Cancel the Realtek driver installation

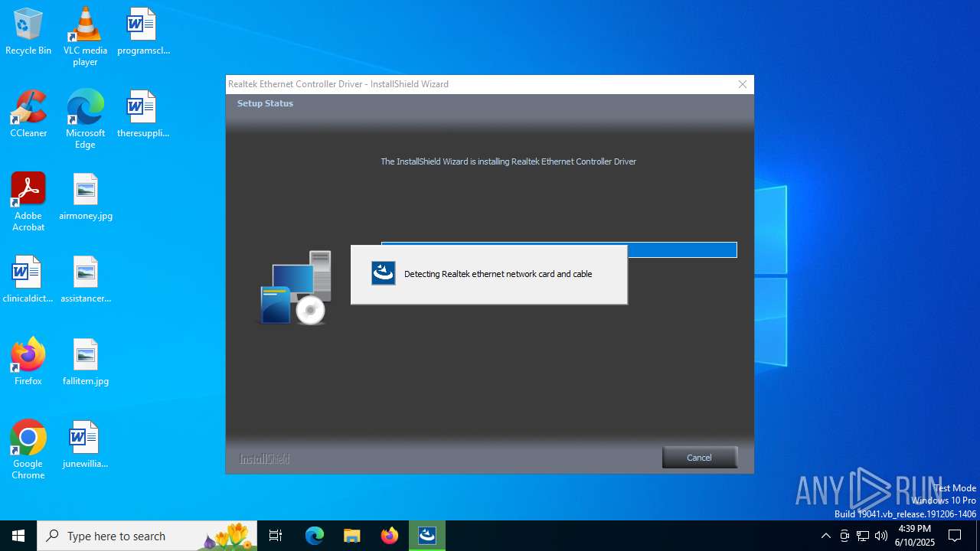(x=700, y=457)
